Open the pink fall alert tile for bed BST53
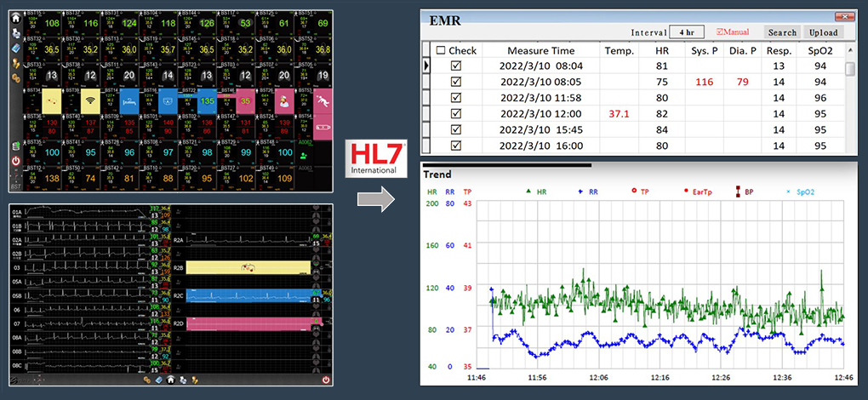The height and width of the screenshot is (400, 868). [x=322, y=101]
